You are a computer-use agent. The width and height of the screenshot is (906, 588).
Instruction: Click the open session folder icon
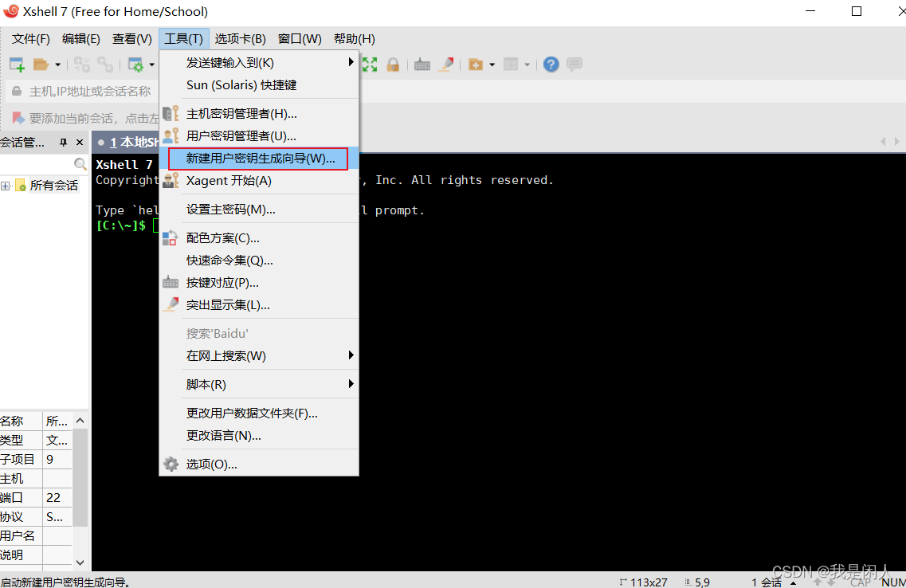41,65
